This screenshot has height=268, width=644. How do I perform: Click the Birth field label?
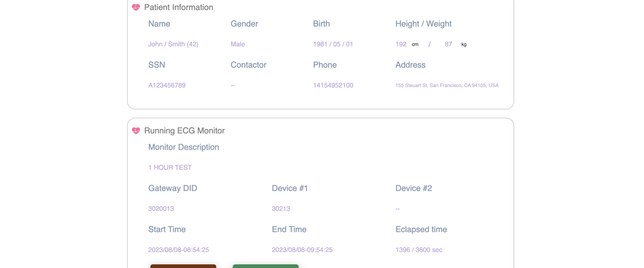(321, 24)
